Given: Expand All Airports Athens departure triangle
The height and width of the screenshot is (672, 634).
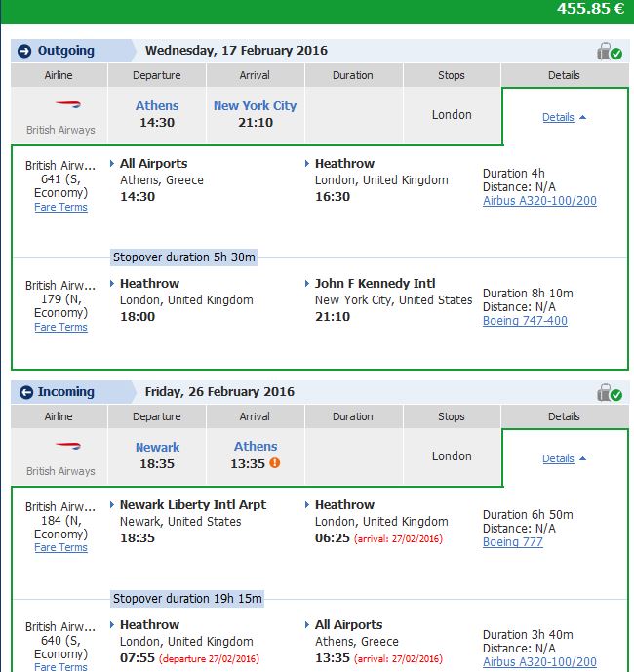Looking at the screenshot, I should coord(112,163).
